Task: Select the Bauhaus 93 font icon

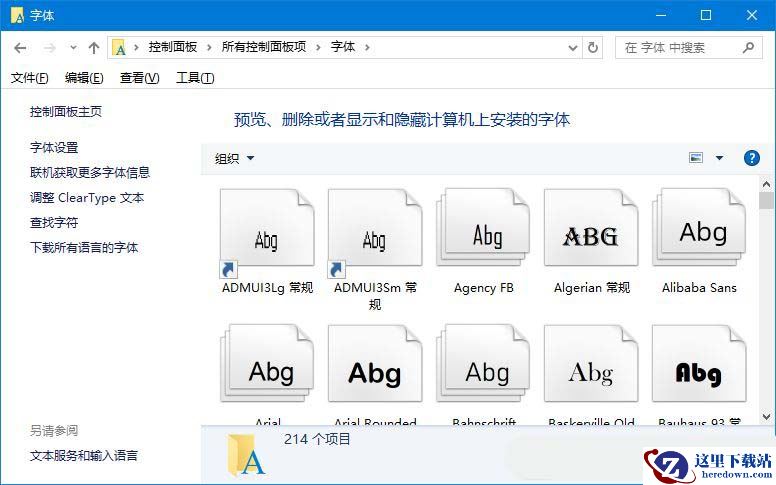Action: click(699, 364)
